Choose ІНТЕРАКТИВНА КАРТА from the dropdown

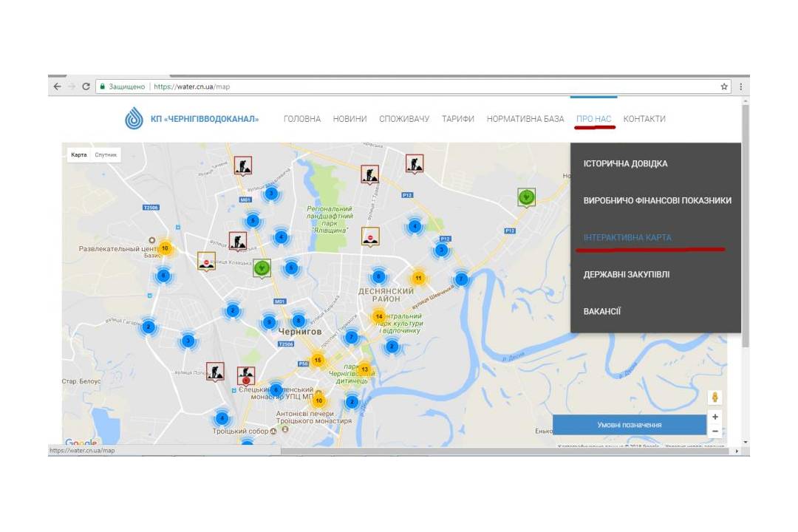tap(627, 238)
